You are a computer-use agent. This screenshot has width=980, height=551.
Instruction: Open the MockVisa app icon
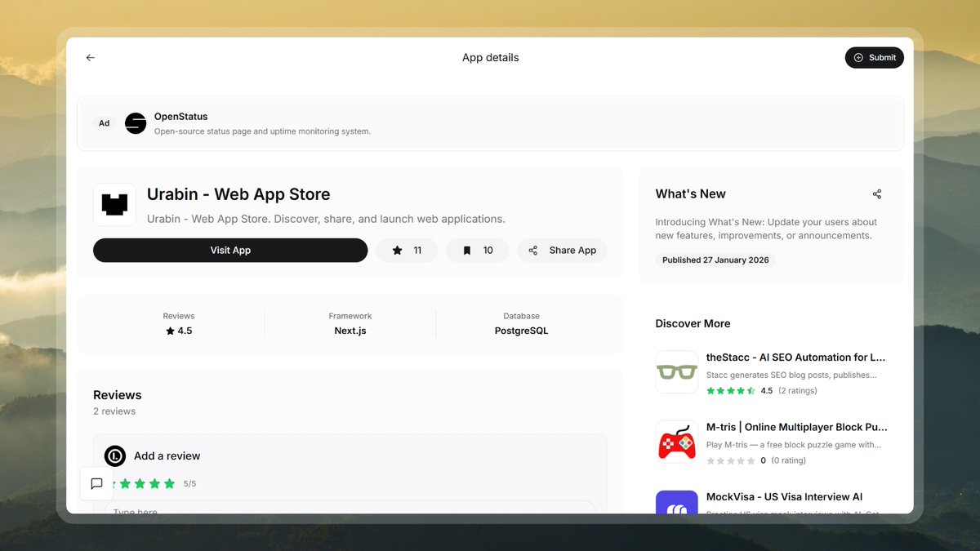click(677, 502)
